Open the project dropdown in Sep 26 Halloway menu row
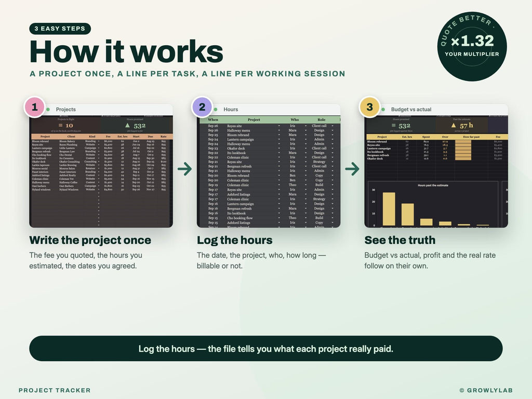The height and width of the screenshot is (399, 532). (279, 130)
